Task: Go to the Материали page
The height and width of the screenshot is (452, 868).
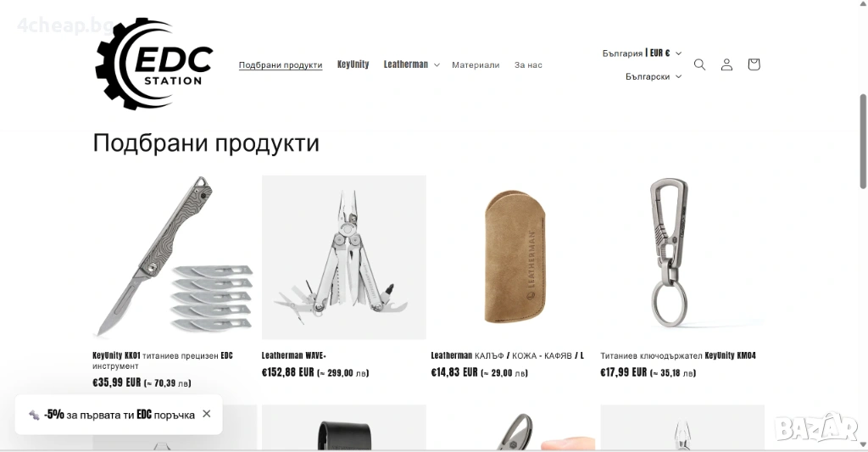Action: tap(476, 64)
